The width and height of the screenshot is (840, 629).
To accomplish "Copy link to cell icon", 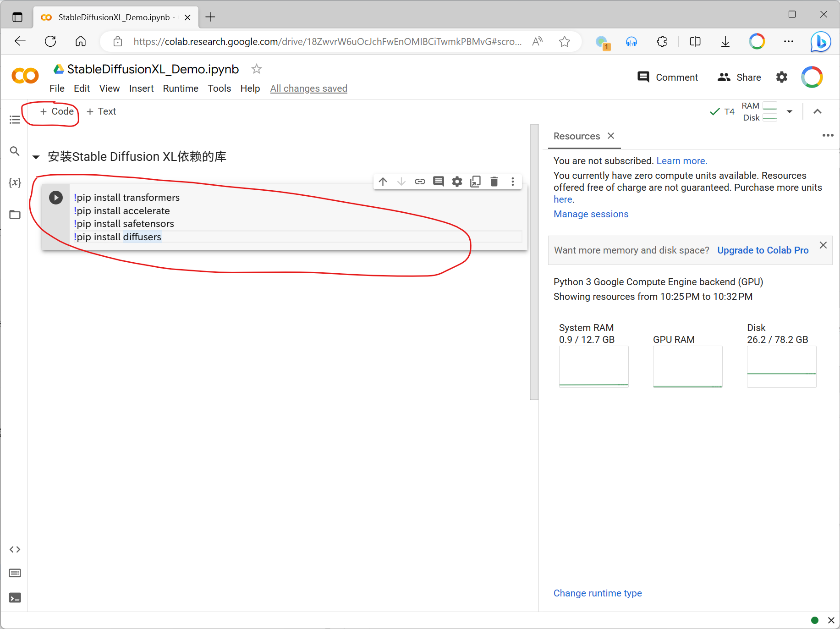I will [420, 182].
